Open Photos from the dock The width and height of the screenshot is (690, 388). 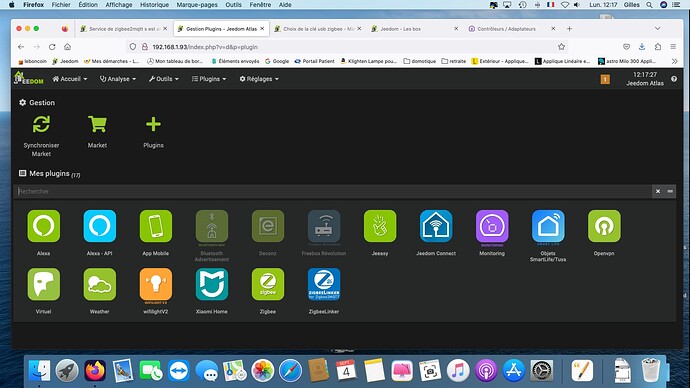(262, 370)
